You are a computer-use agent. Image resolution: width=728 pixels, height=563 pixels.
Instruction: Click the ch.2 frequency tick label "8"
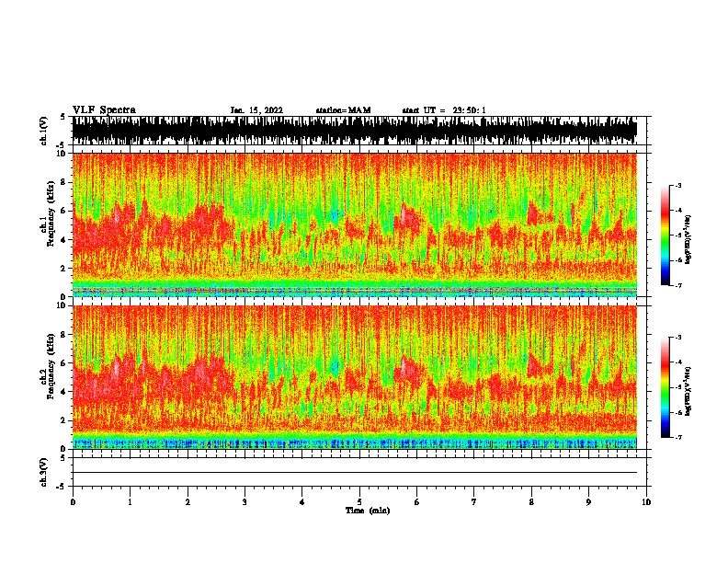(x=64, y=335)
